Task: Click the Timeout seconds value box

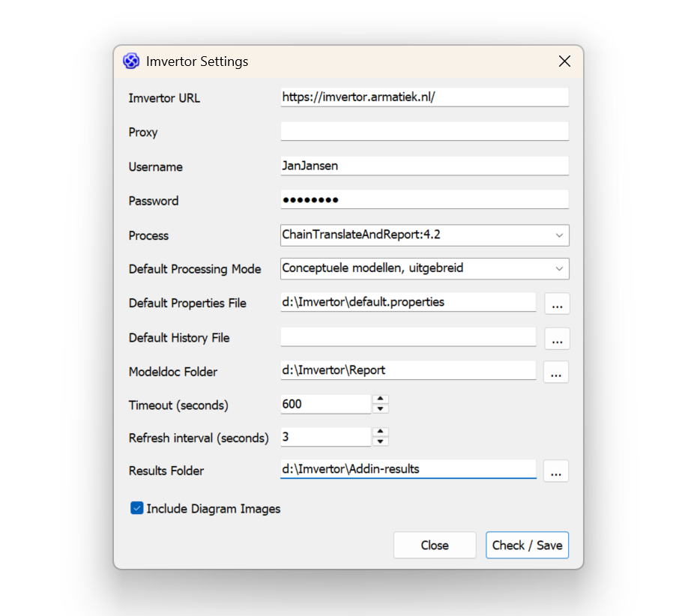Action: (x=325, y=405)
